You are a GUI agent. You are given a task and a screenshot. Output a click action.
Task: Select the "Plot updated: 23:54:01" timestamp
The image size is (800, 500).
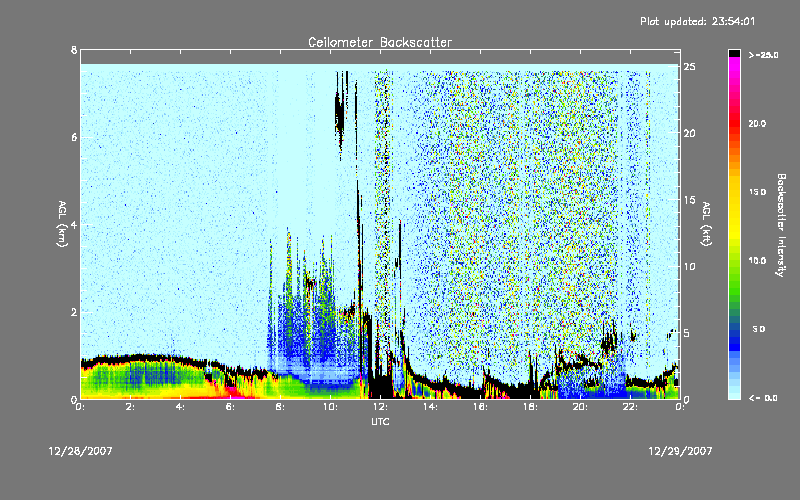click(x=697, y=21)
